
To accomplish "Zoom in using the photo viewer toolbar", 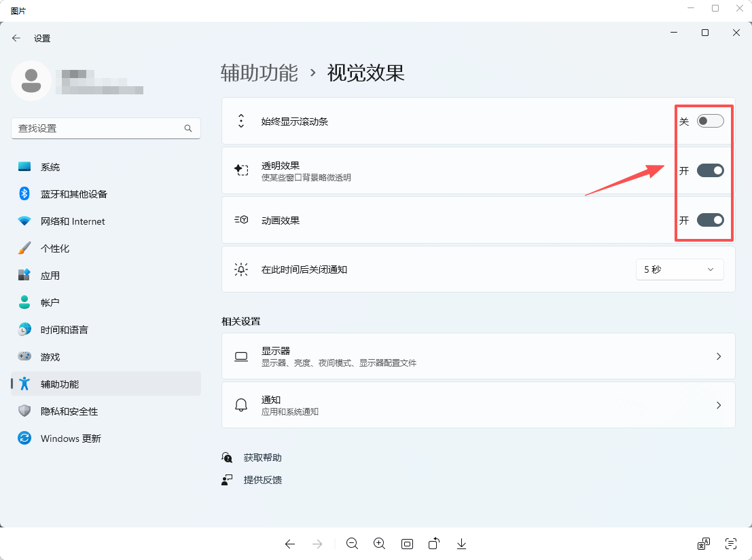I will (379, 544).
